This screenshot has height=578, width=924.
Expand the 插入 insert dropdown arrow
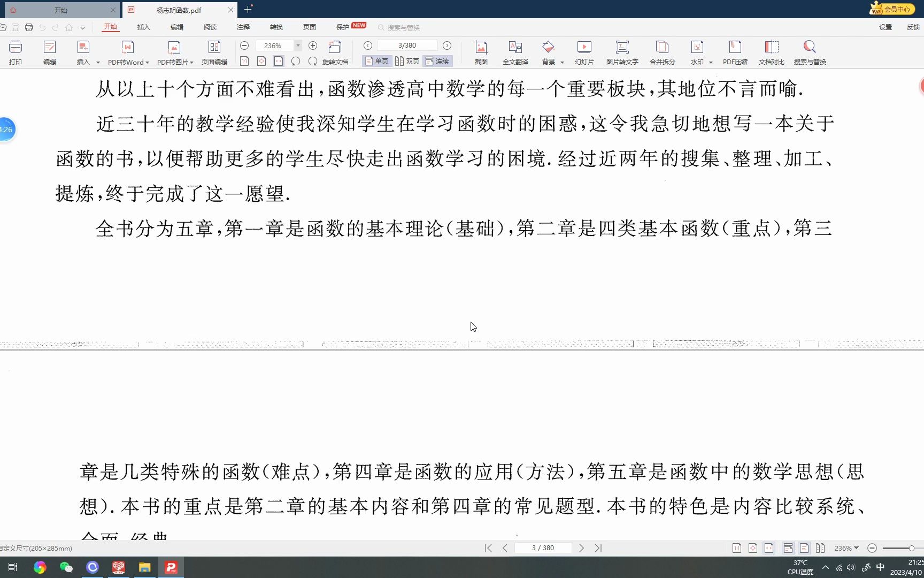pyautogui.click(x=98, y=63)
